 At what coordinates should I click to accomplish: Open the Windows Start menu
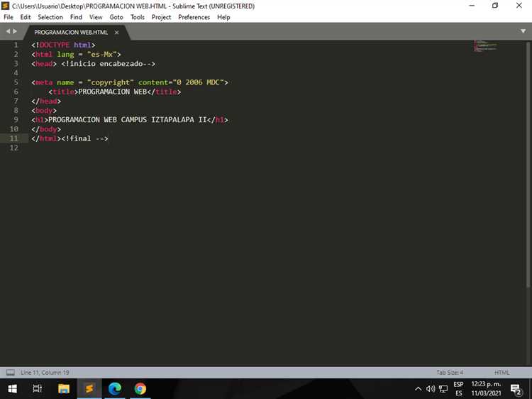coord(13,388)
